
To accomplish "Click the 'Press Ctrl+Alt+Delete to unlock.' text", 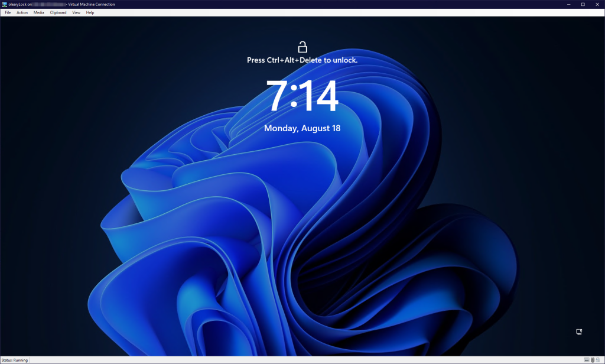I will [x=302, y=60].
